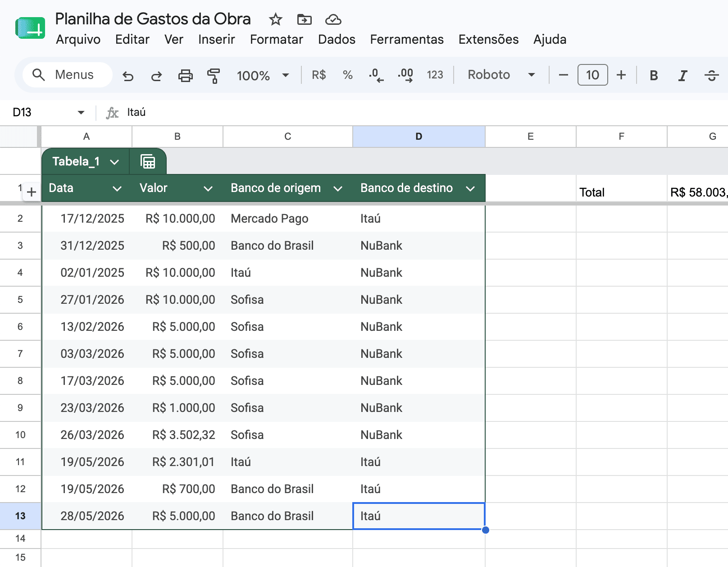Screen dimensions: 728x567
Task: Click the plus button beside row 1
Action: 32,192
